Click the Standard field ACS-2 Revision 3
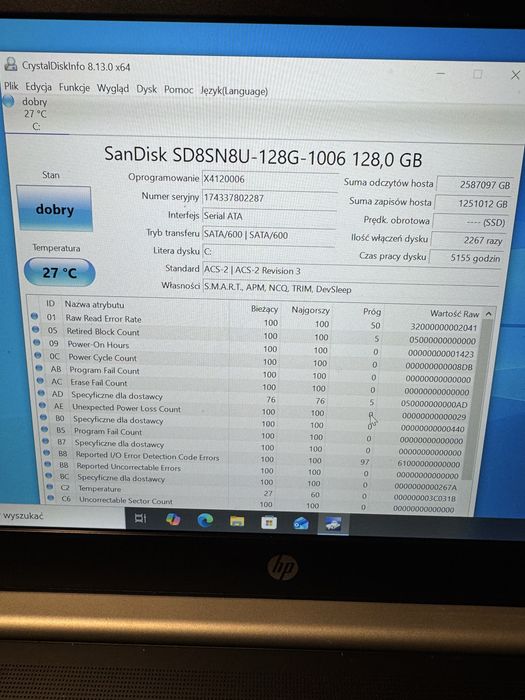The height and width of the screenshot is (700, 525). click(x=350, y=271)
